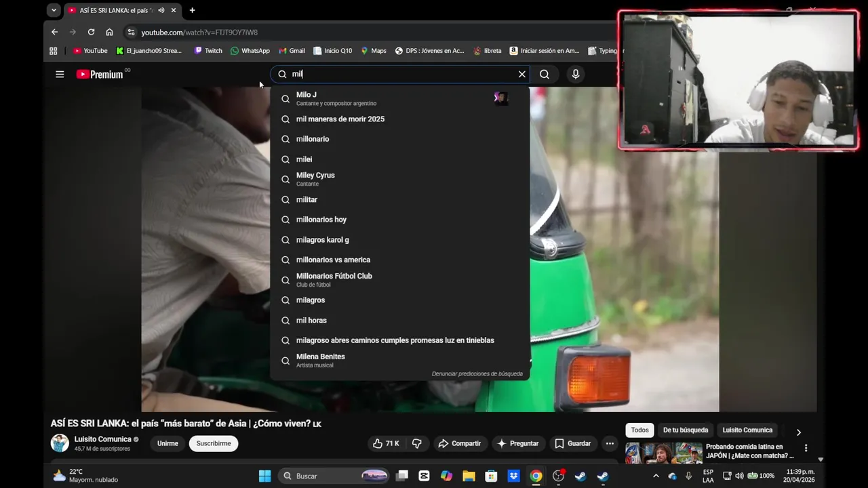Choose the milagroso abres caminos suggestion
This screenshot has height=488, width=868.
[399, 340]
